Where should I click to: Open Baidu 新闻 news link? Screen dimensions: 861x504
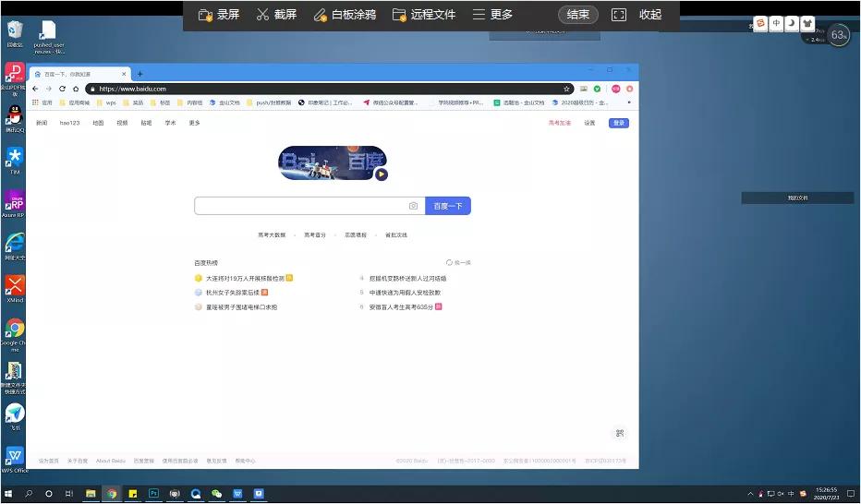pos(42,123)
